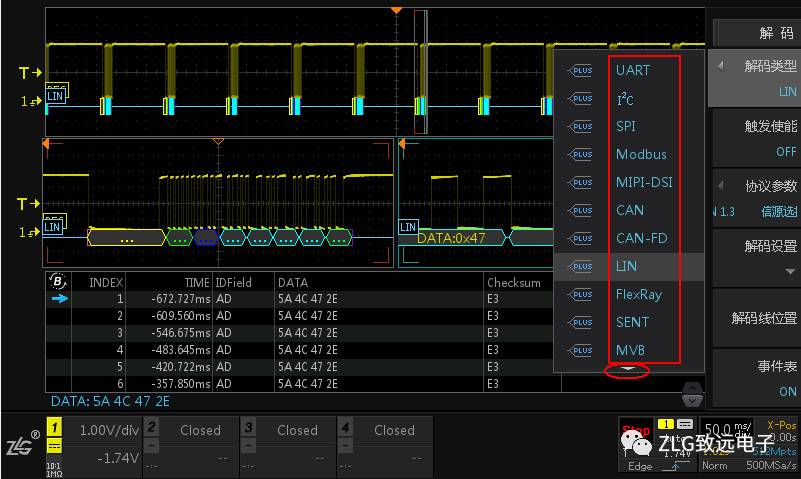Viewport: 801px width, 479px height.
Task: Click the PLUS icon beside MVB
Action: (580, 350)
